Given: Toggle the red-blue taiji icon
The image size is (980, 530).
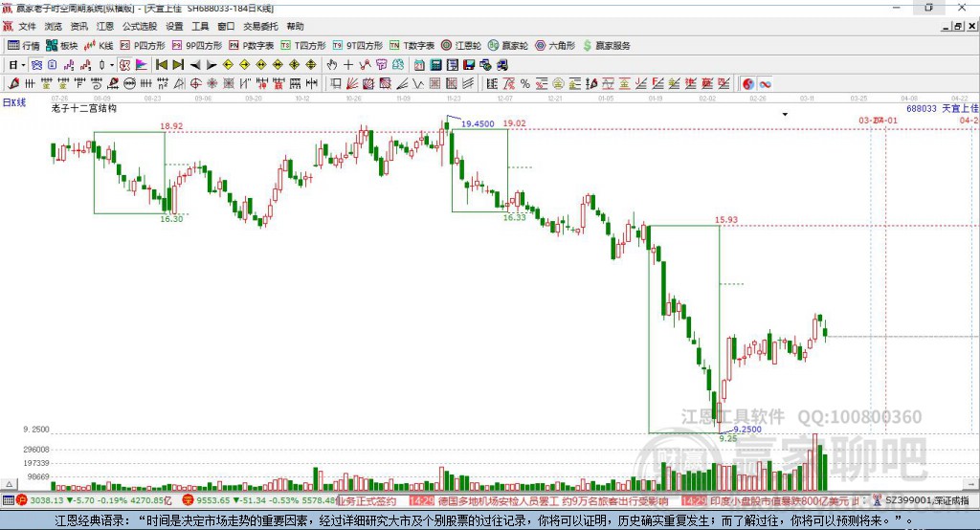Looking at the screenshot, I should tap(748, 84).
